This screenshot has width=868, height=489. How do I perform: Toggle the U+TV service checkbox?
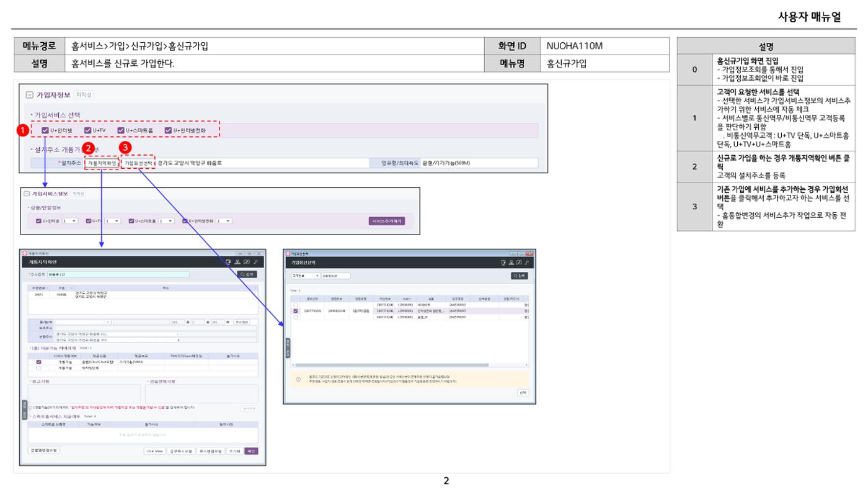coord(87,130)
